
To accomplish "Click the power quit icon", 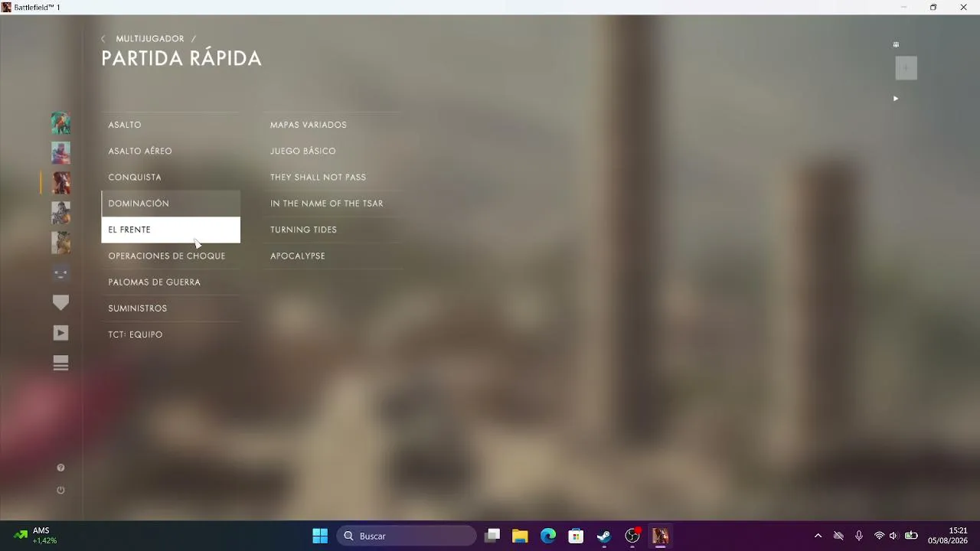I will 60,490.
